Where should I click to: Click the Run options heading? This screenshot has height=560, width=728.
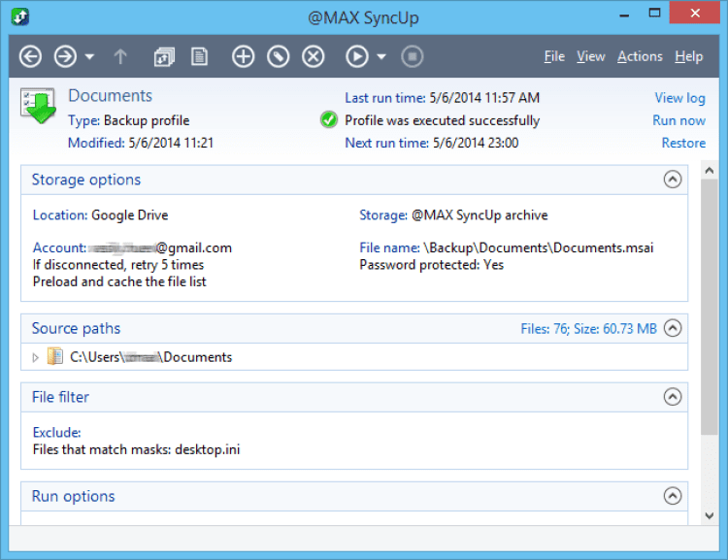coord(73,496)
